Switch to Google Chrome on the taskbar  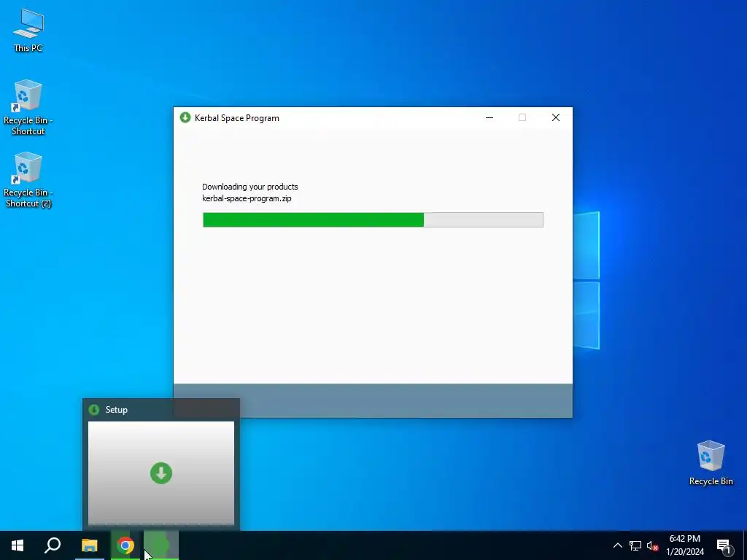point(125,545)
